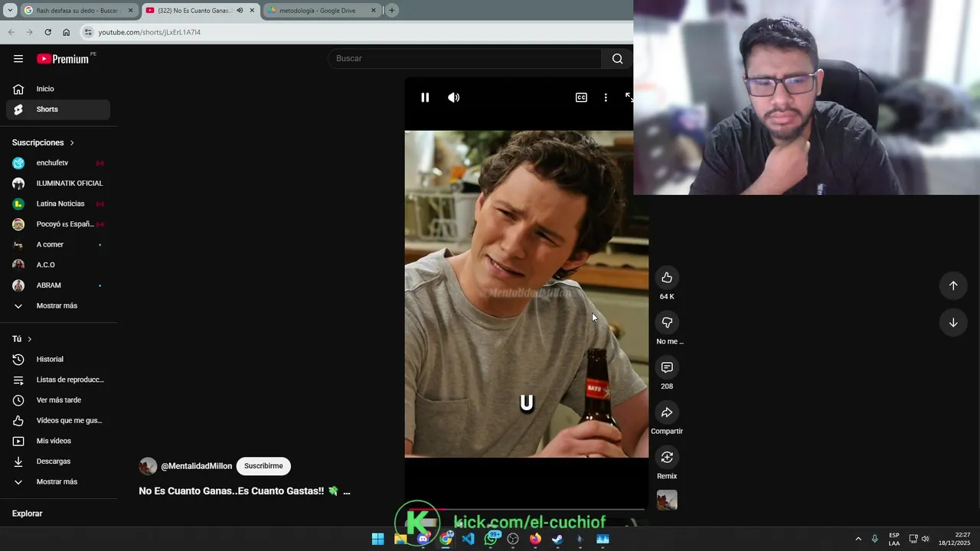Share the Short via Compartir
The width and height of the screenshot is (980, 551).
(667, 412)
